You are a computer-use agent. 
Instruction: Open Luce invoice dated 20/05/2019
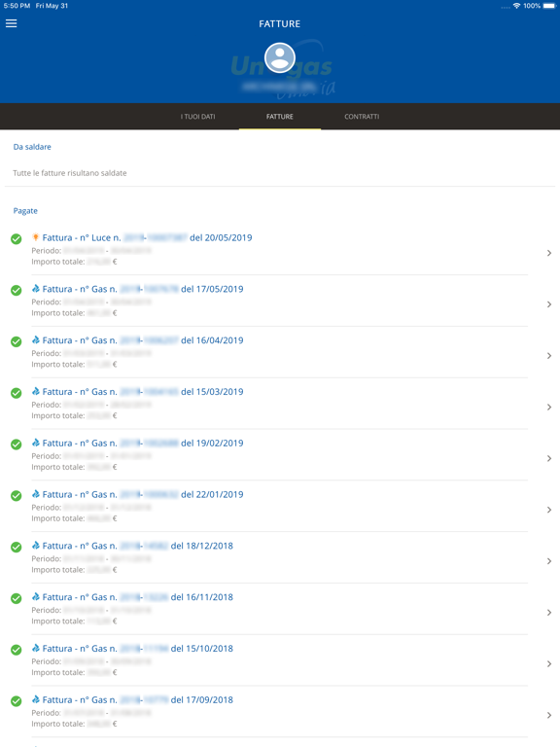(280, 249)
